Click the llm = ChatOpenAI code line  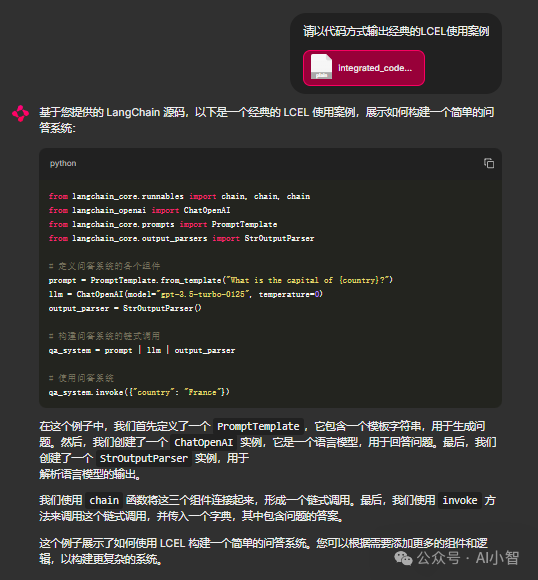pyautogui.click(x=186, y=294)
